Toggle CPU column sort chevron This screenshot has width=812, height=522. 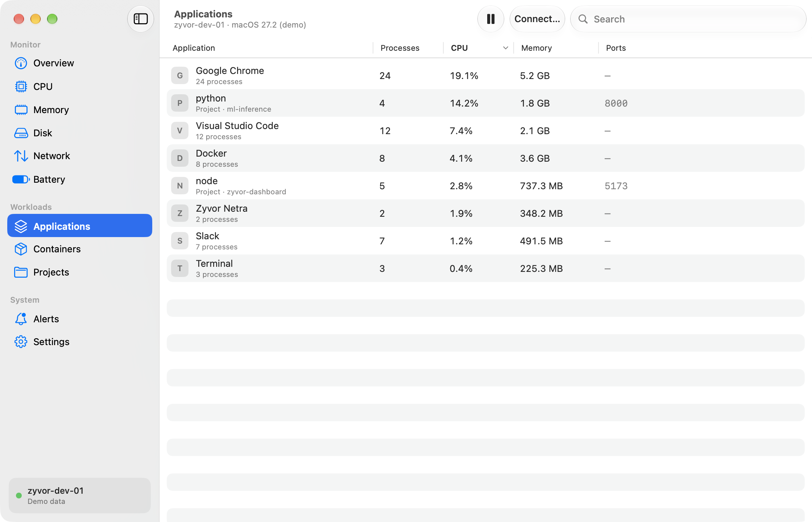(x=506, y=48)
